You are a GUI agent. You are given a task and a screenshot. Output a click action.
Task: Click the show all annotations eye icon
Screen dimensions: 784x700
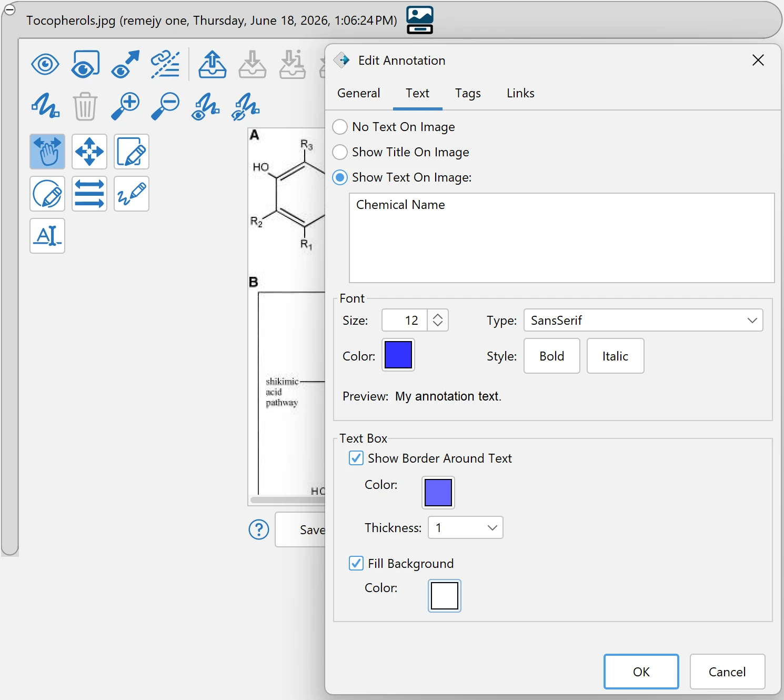point(45,65)
